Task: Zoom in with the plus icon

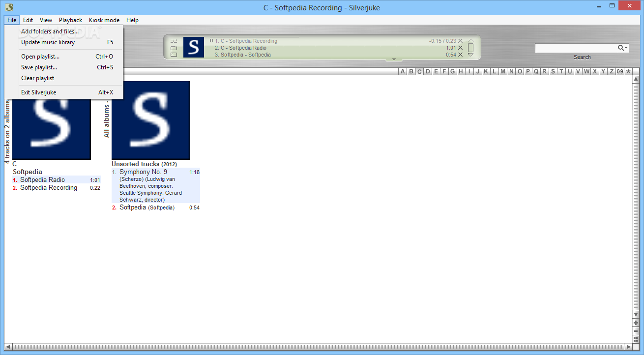Action: (636, 323)
